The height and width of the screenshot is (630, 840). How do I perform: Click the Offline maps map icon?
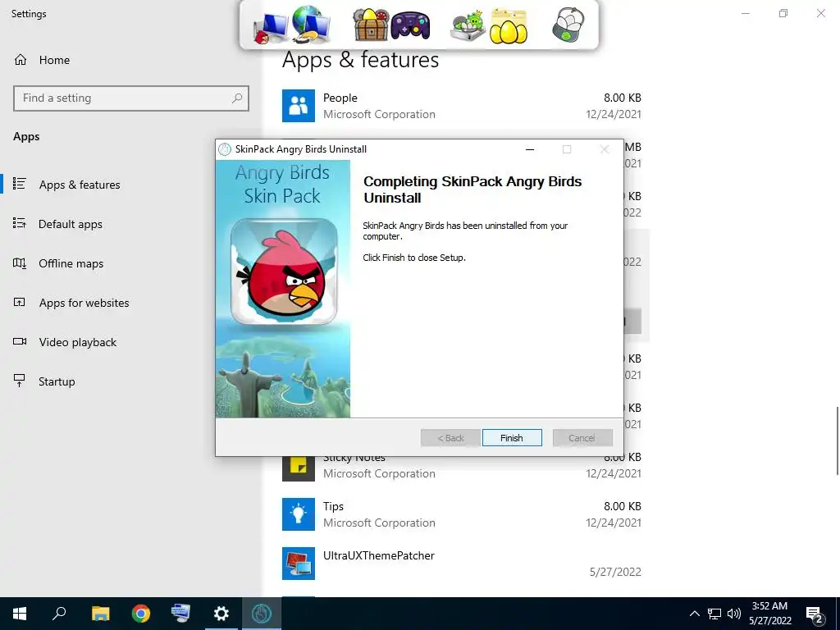(20, 263)
